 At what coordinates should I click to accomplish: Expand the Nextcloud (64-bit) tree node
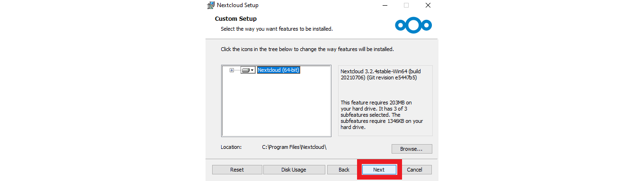click(232, 70)
